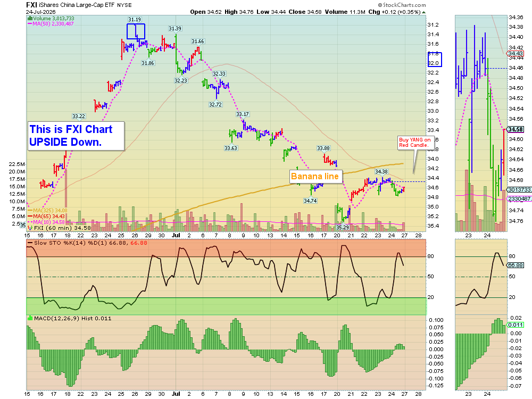Click the Chg +0.12 (+0.35%) value
This screenshot has width=532, height=399.
click(x=394, y=12)
